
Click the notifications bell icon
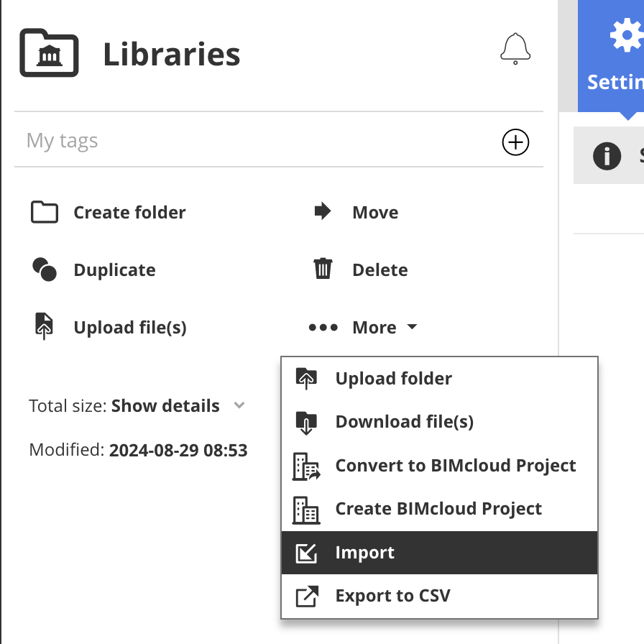click(515, 49)
